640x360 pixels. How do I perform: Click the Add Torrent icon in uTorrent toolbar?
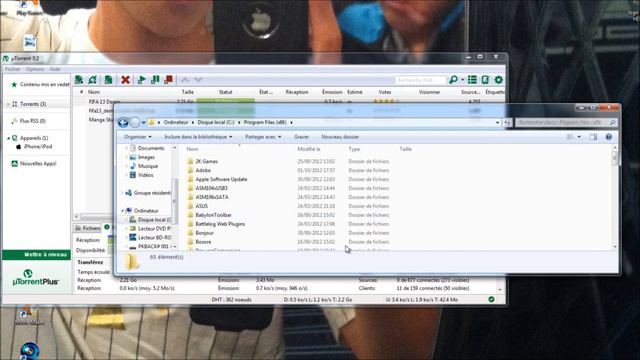click(79, 80)
